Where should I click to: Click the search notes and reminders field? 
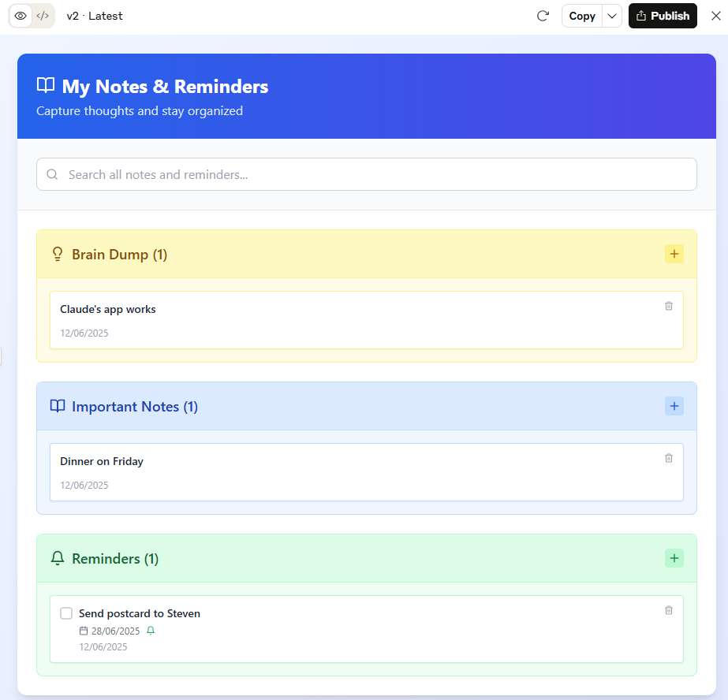click(x=367, y=174)
